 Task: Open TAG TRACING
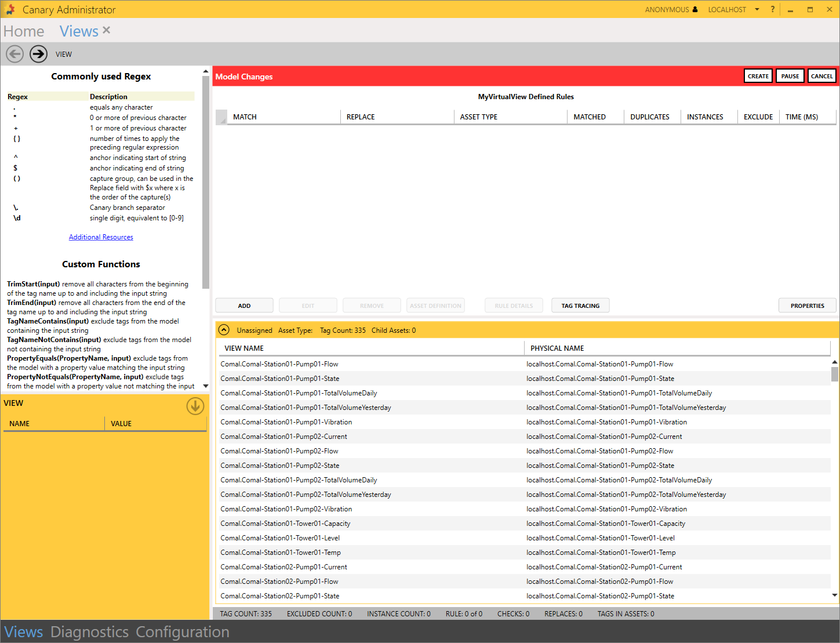580,306
